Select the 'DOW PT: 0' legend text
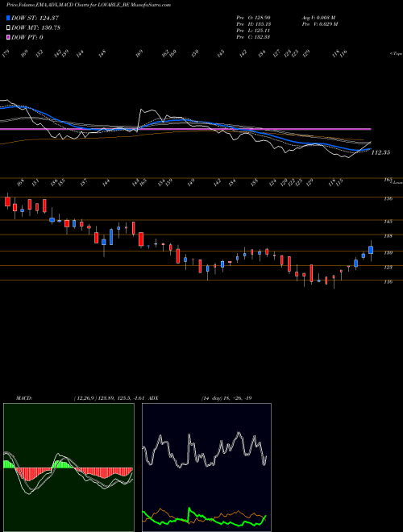This screenshot has width=403, height=532. click(x=27, y=37)
